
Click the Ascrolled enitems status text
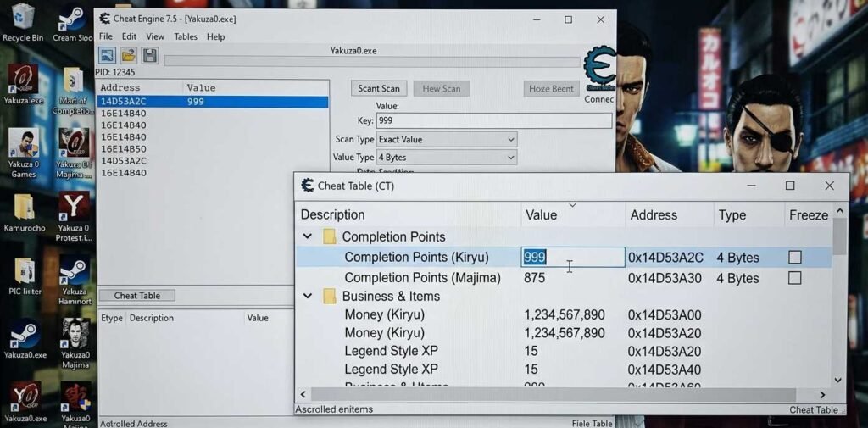pyautogui.click(x=334, y=409)
